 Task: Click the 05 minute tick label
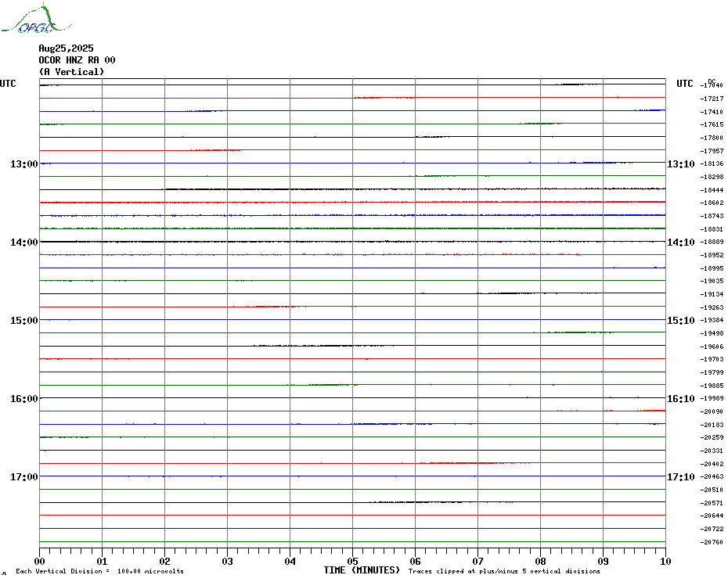(352, 562)
